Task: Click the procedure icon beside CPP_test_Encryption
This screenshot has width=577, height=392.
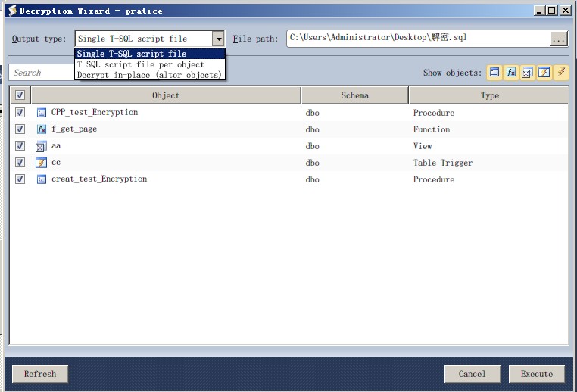Action: tap(42, 113)
